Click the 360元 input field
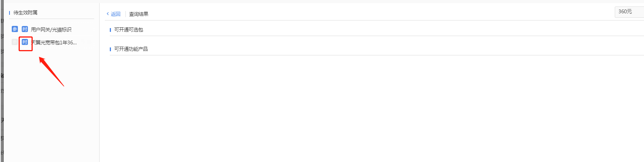Image resolution: width=644 pixels, height=162 pixels. pos(629,12)
